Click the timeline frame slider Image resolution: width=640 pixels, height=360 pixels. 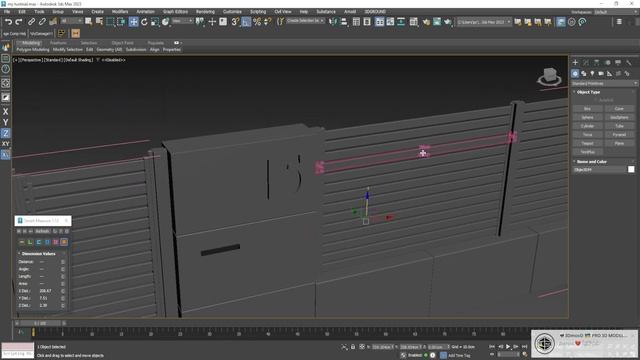click(40, 323)
